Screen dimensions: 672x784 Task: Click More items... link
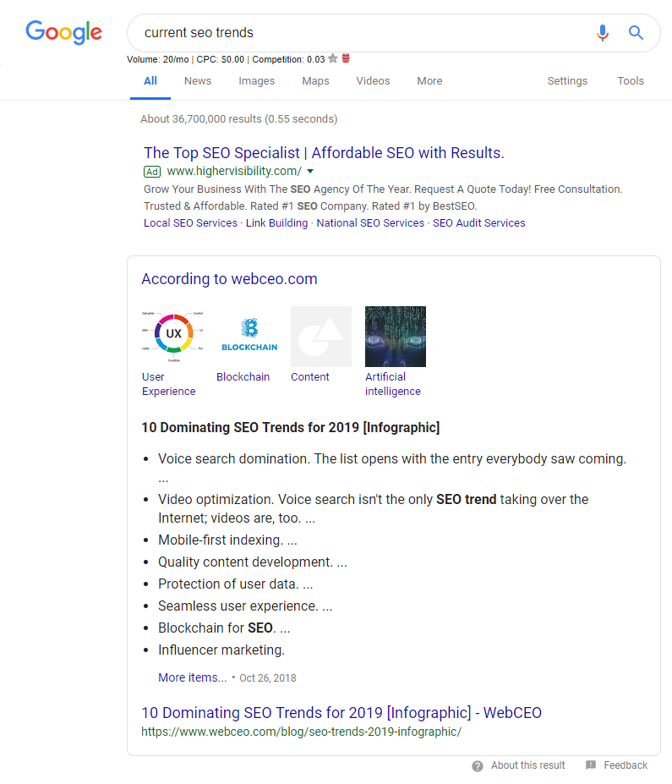point(193,677)
